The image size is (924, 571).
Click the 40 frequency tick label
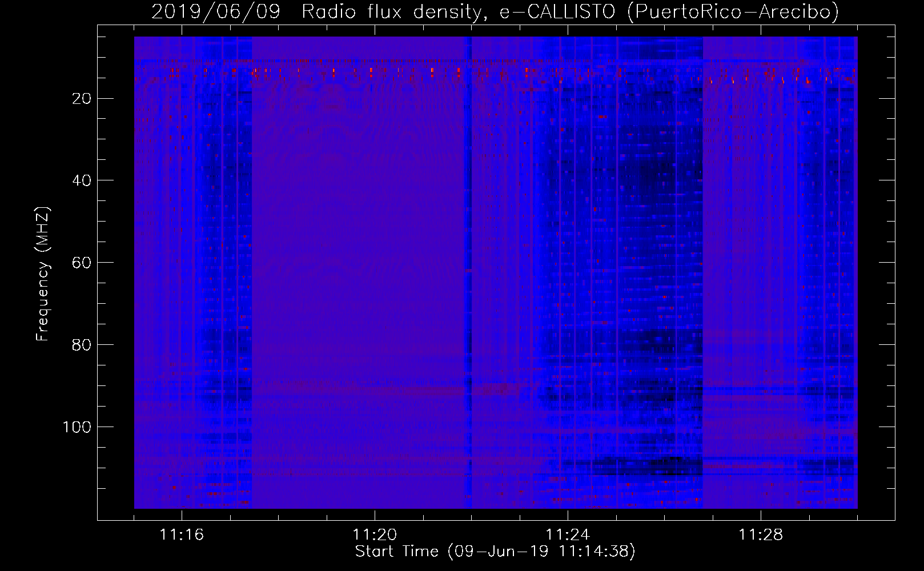[82, 180]
